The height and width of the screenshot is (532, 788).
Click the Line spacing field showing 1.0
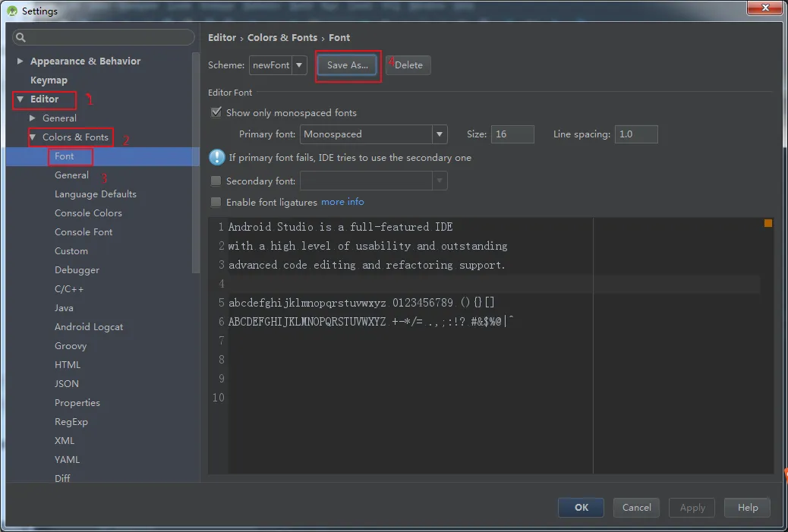(635, 134)
